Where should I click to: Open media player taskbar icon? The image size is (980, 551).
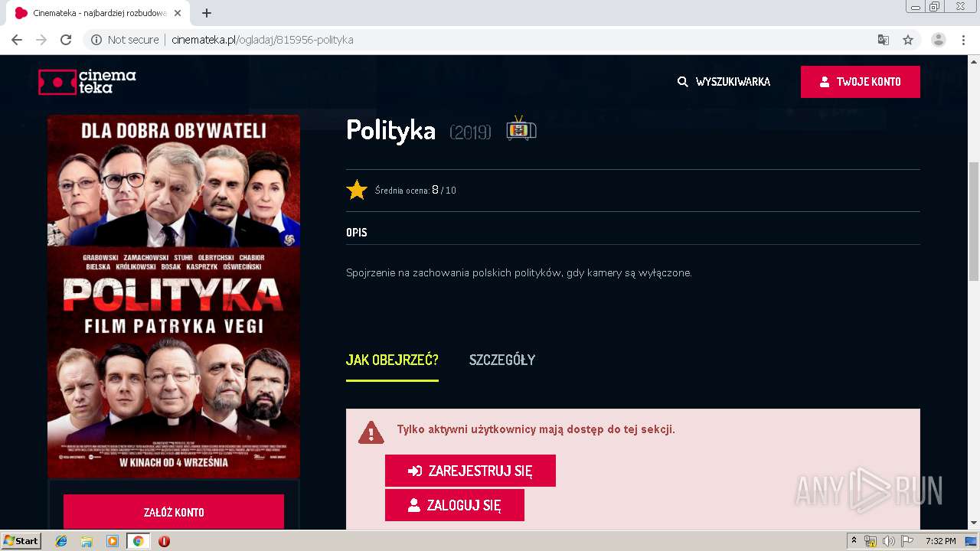113,541
